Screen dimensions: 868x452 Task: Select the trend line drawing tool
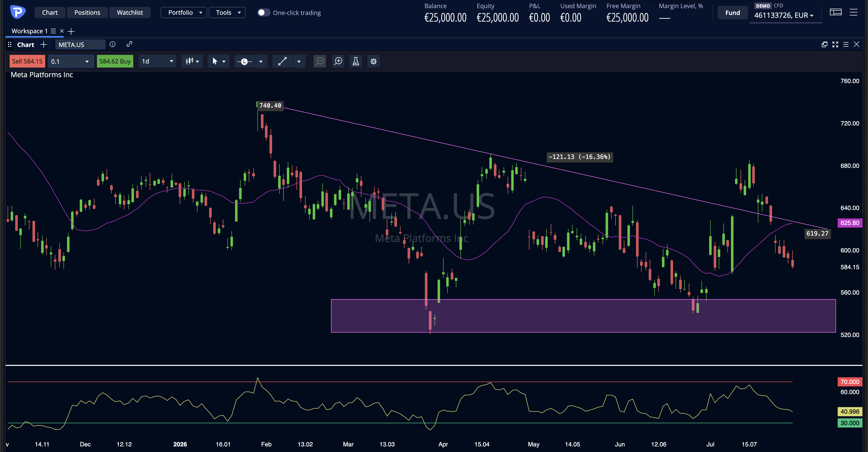pos(282,61)
